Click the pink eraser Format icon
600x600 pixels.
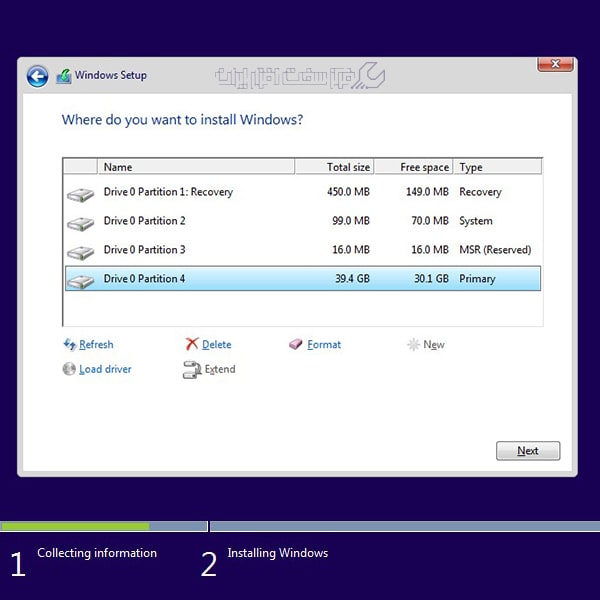pos(295,344)
